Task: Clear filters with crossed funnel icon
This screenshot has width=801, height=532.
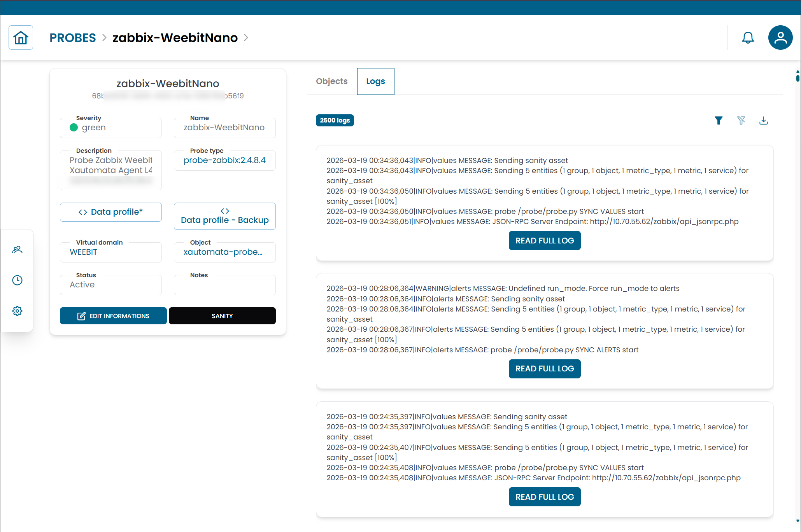Action: (741, 121)
